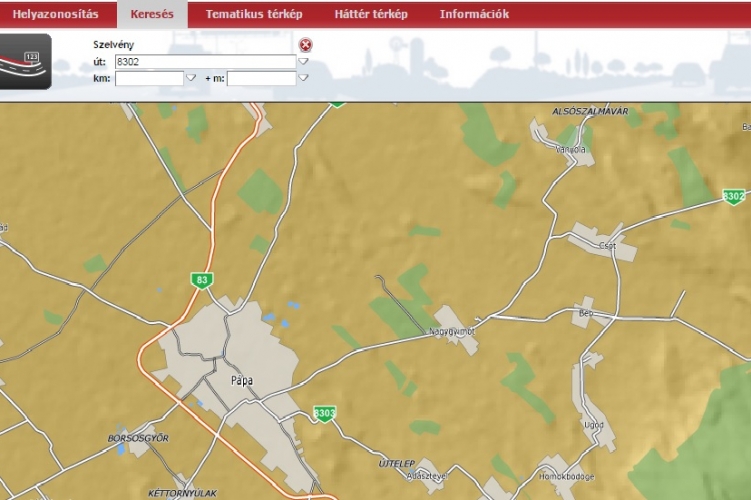Image resolution: width=751 pixels, height=500 pixels.
Task: Open the Tematikus térkép tab
Action: [254, 14]
